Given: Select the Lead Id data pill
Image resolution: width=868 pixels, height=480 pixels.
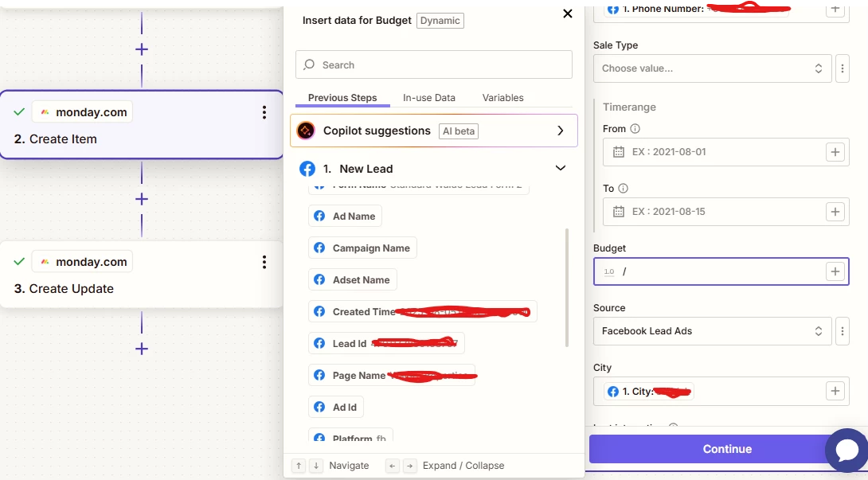Looking at the screenshot, I should (x=386, y=343).
